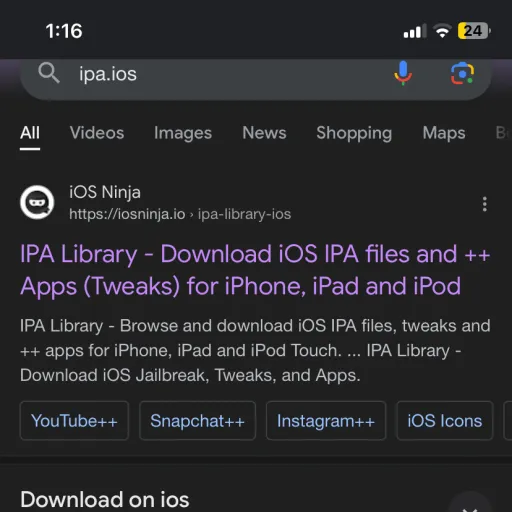Open the News results tab
The image size is (512, 512).
point(264,133)
